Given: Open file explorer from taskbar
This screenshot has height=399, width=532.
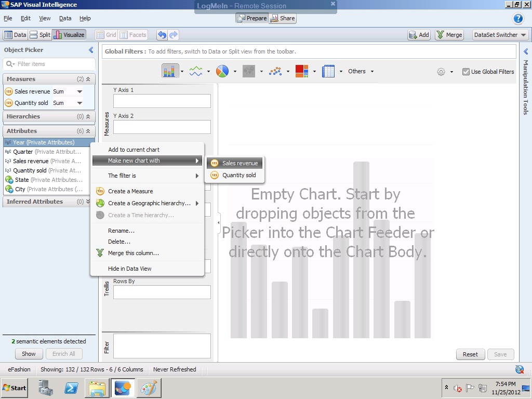Looking at the screenshot, I should [97, 388].
